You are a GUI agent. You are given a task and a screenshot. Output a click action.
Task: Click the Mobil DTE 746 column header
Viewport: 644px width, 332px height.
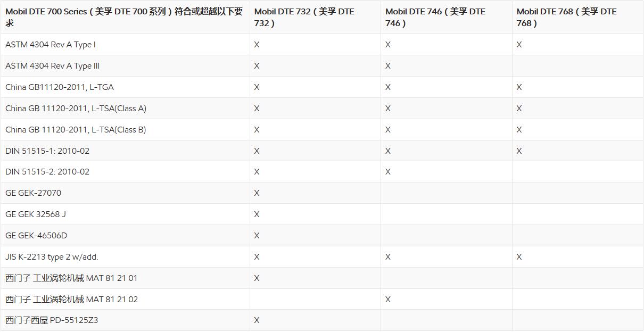435,17
